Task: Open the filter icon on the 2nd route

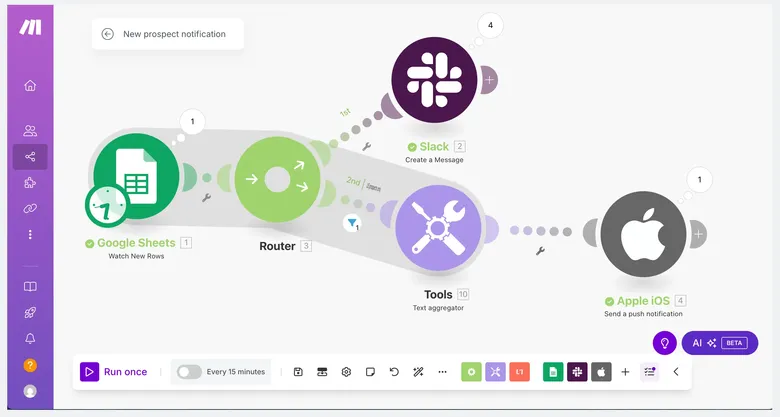Action: (x=352, y=222)
